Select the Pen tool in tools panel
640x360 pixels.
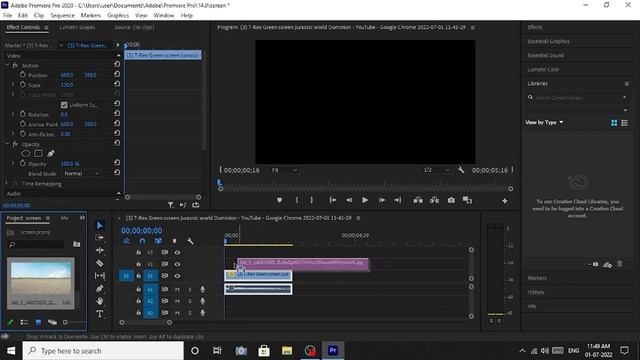click(x=100, y=289)
